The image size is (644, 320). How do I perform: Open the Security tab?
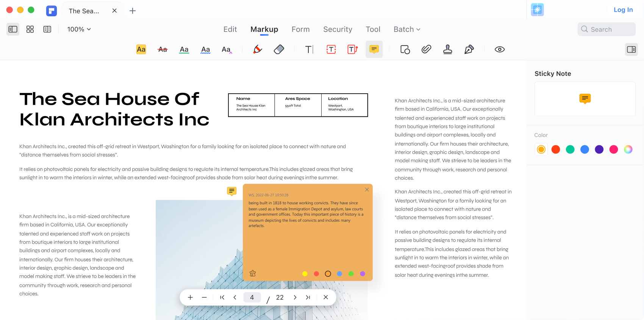[x=338, y=29]
